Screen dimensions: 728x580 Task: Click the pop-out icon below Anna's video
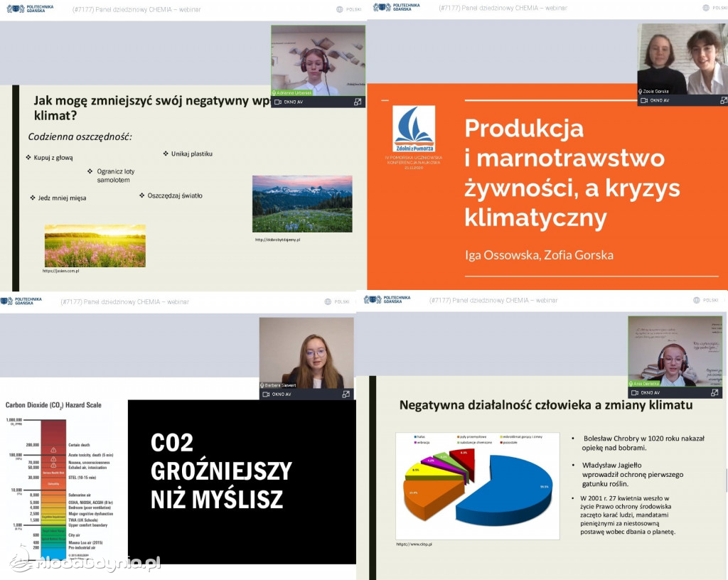[x=714, y=392]
